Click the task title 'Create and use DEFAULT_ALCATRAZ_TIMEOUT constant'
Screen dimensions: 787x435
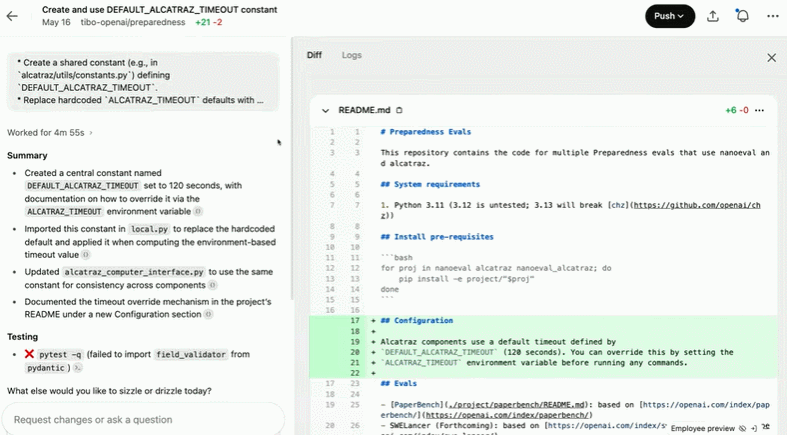pos(160,10)
